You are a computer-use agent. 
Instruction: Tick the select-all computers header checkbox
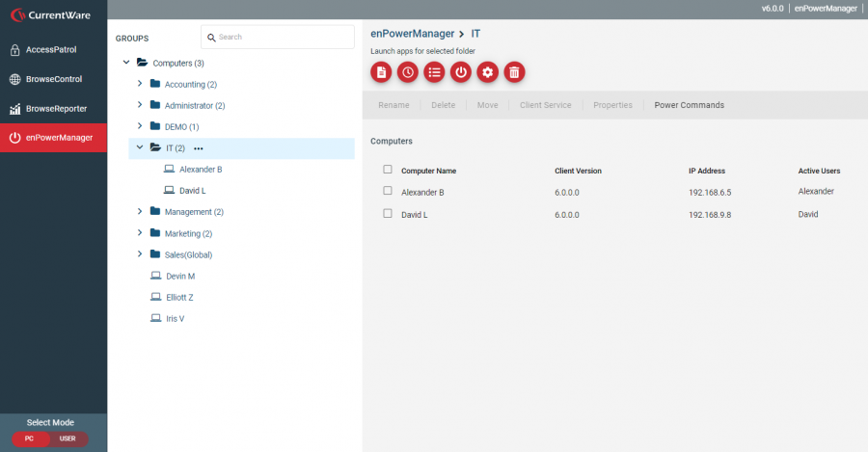[x=388, y=170]
